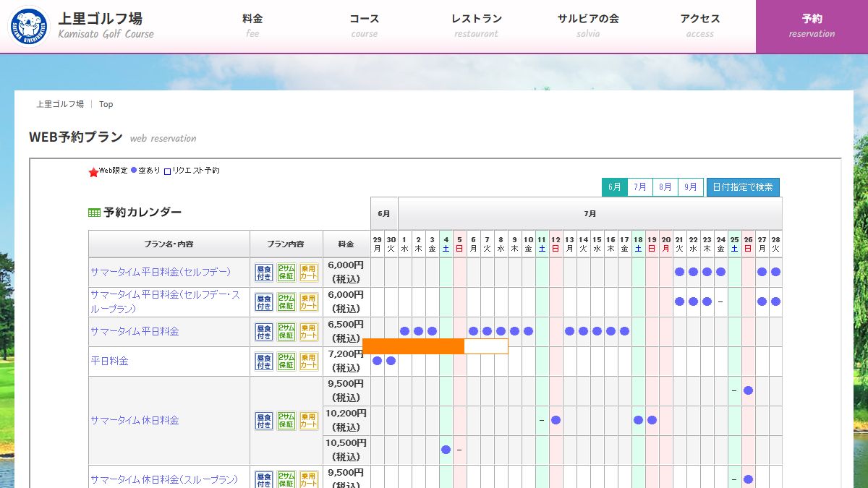Select July 26 dot in 9,500円 休日料金 row

pyautogui.click(x=748, y=390)
